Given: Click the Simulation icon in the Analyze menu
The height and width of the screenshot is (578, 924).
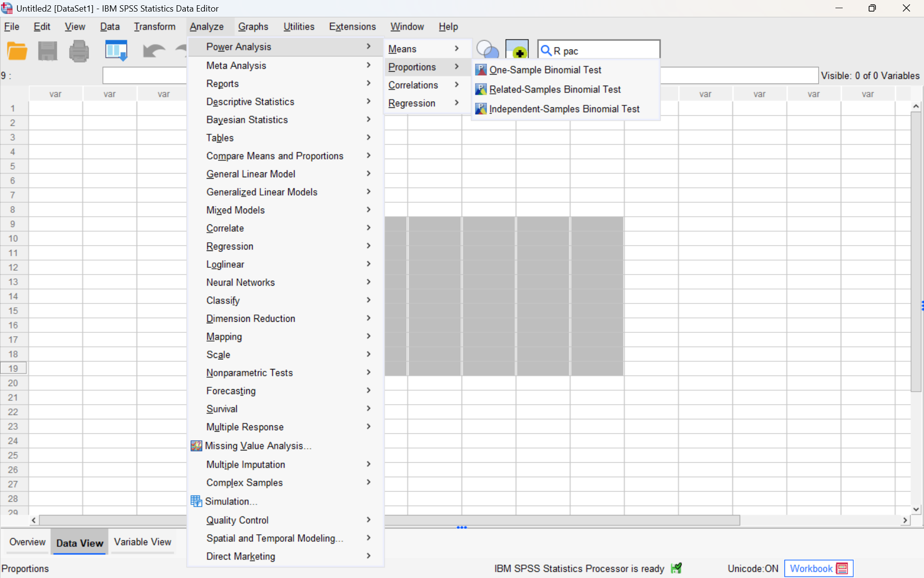Looking at the screenshot, I should 196,501.
